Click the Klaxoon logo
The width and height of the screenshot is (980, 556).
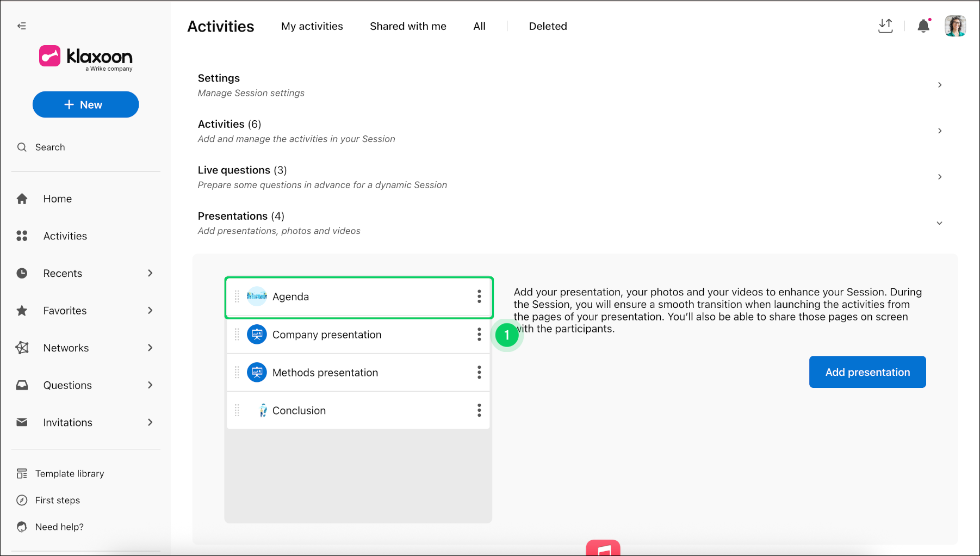(86, 57)
